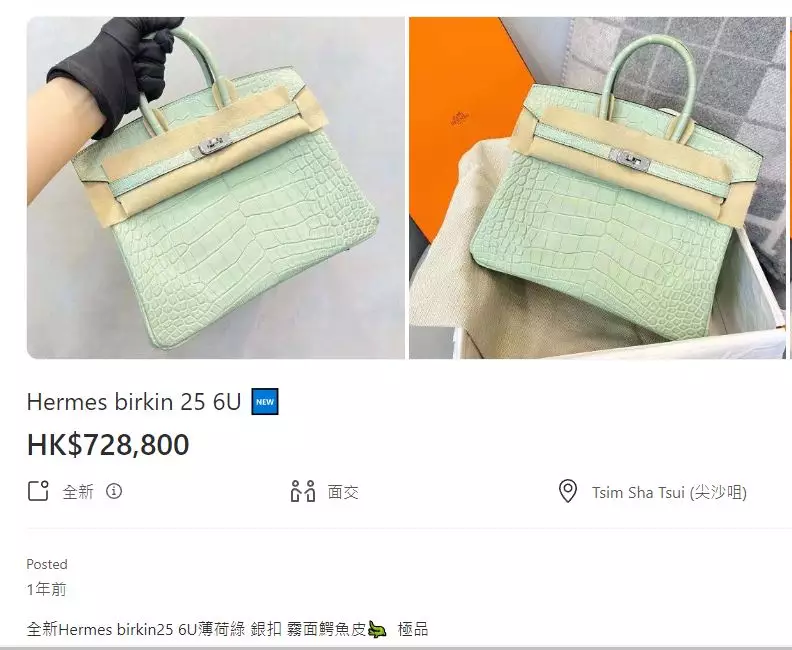The width and height of the screenshot is (792, 650).
Task: Open first photo of bag held by gloved hand
Action: [x=216, y=188]
